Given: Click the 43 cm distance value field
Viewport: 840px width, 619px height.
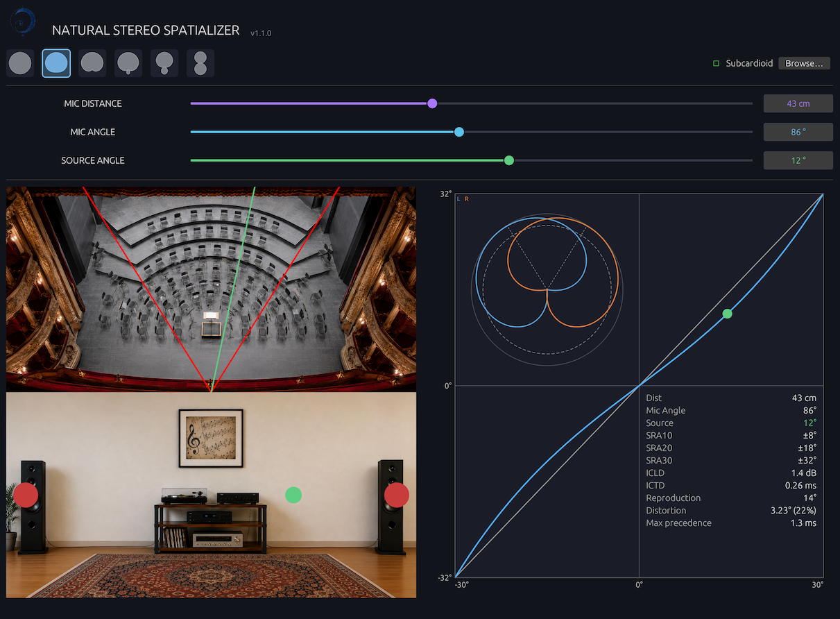Looking at the screenshot, I should click(x=798, y=103).
